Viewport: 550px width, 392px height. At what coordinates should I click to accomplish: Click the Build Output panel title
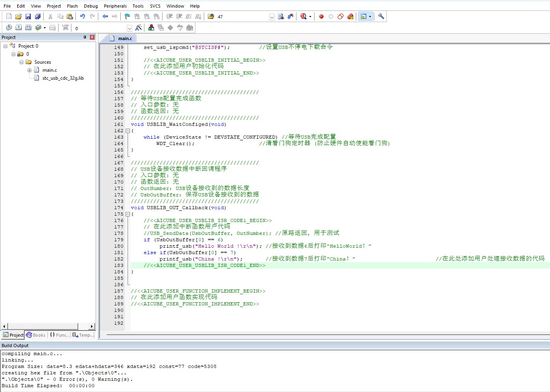click(x=15, y=346)
